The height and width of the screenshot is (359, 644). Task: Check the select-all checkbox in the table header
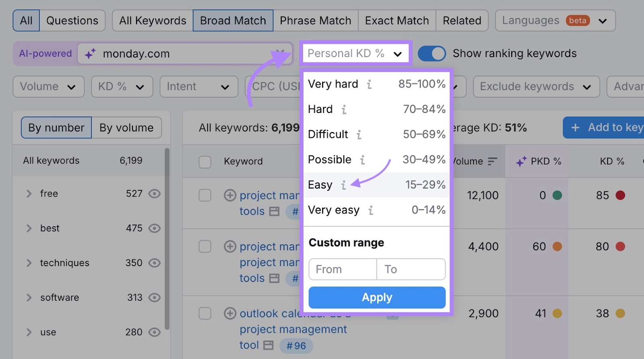(205, 162)
